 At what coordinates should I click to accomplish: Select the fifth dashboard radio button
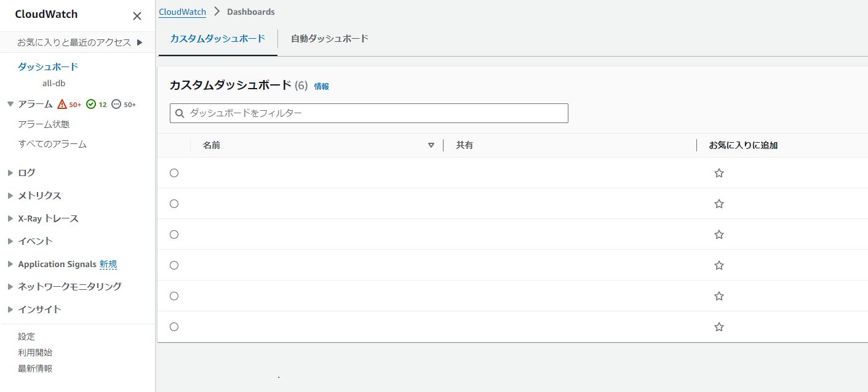(174, 296)
